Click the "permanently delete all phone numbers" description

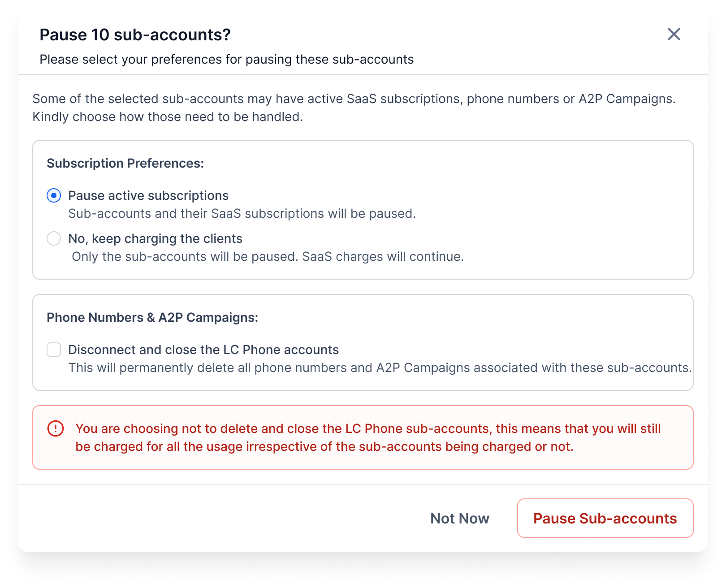tap(380, 368)
